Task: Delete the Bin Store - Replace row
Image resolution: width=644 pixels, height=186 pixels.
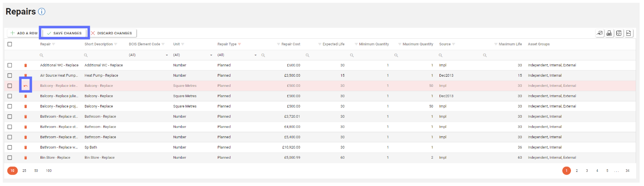Action: pyautogui.click(x=26, y=158)
